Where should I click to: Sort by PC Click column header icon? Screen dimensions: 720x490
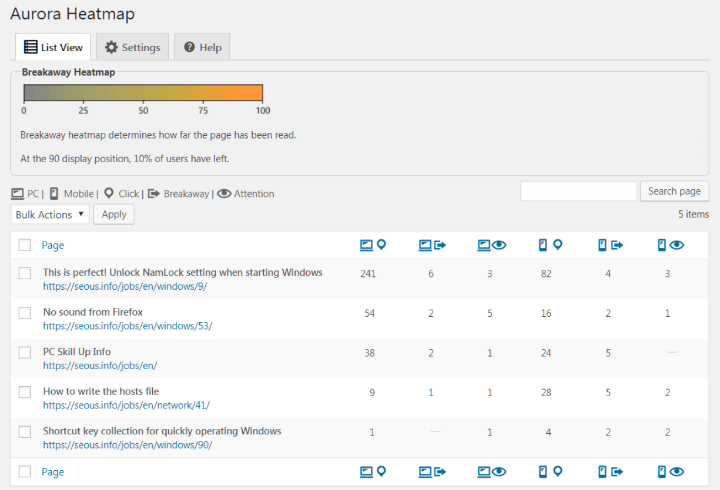point(371,245)
